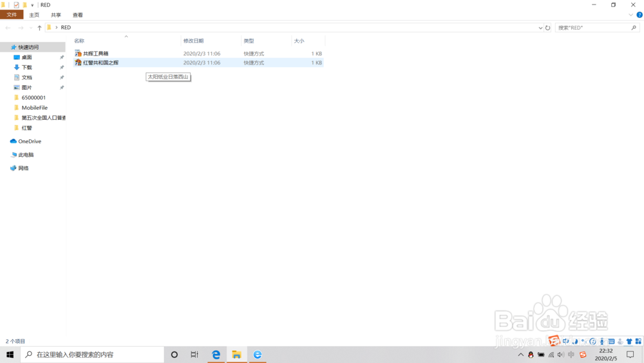The height and width of the screenshot is (363, 644).
Task: Open the 第五次全国人口普查 folder in sidebar
Action: (x=43, y=117)
